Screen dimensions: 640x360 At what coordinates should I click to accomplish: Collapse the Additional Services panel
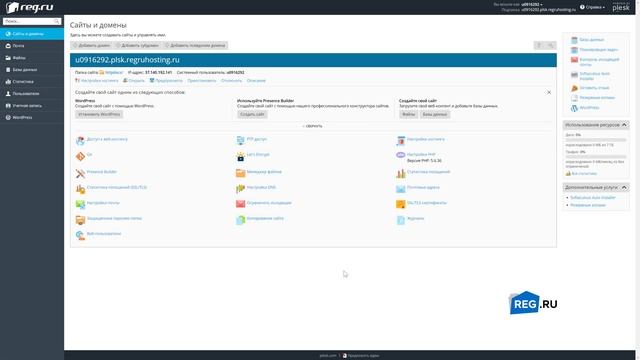pos(624,187)
